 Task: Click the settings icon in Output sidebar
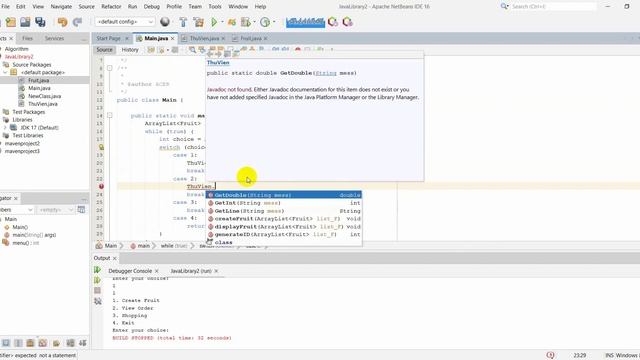(97, 301)
